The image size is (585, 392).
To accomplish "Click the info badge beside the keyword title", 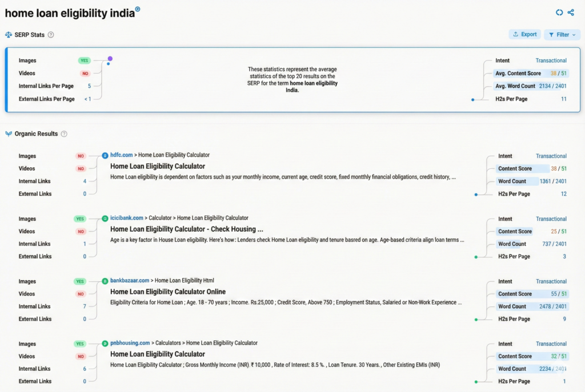I will [x=138, y=9].
